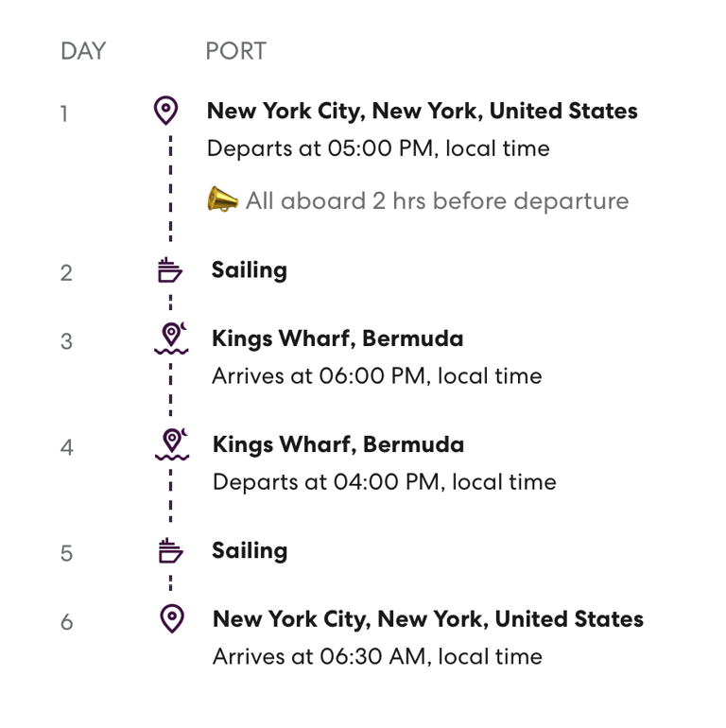Image resolution: width=726 pixels, height=728 pixels.
Task: Select the first New York City port heading
Action: tap(422, 112)
